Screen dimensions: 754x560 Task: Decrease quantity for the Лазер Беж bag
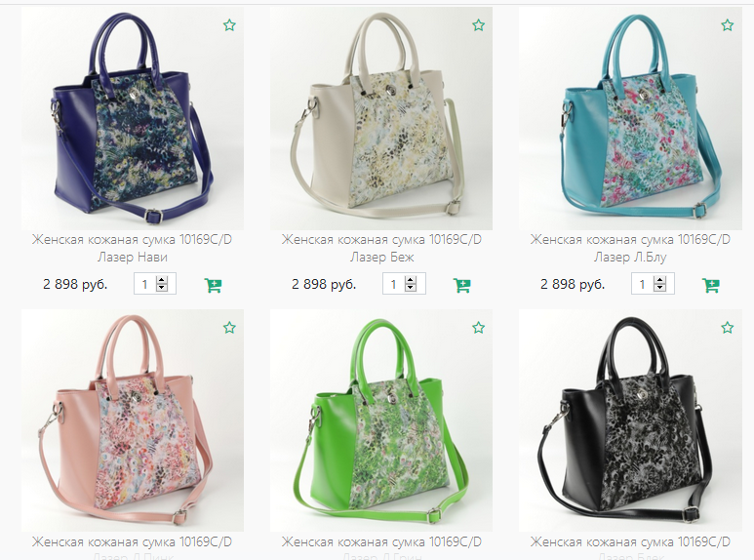coord(411,288)
